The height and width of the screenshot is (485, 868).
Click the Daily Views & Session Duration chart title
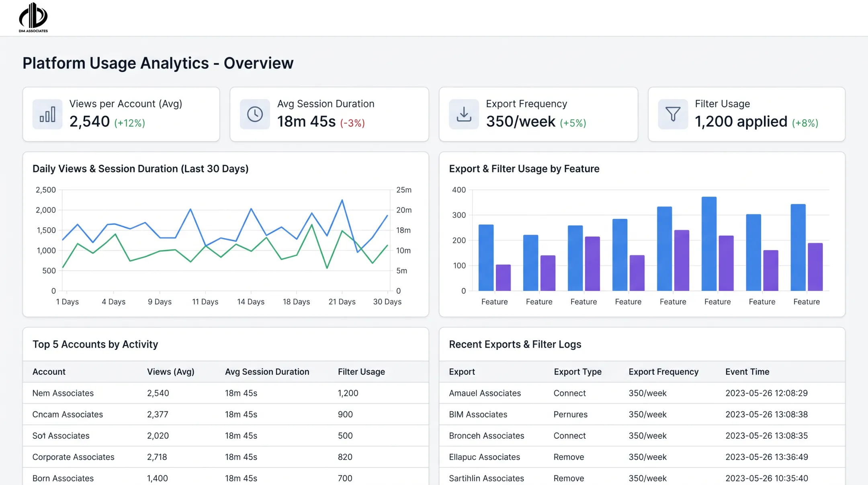(x=141, y=169)
